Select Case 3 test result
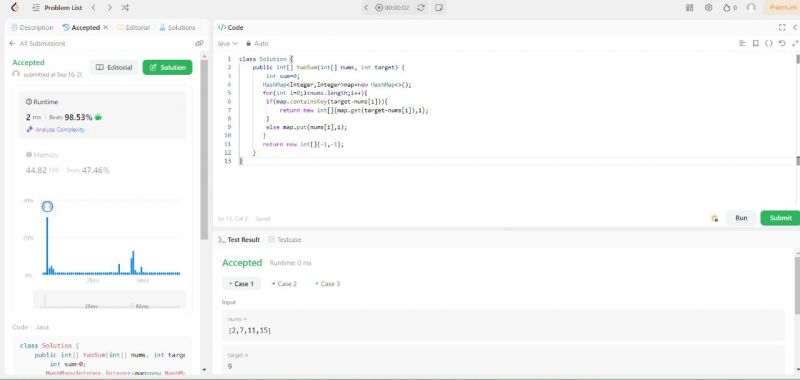Screen dimensions: 800x380 (x=328, y=284)
